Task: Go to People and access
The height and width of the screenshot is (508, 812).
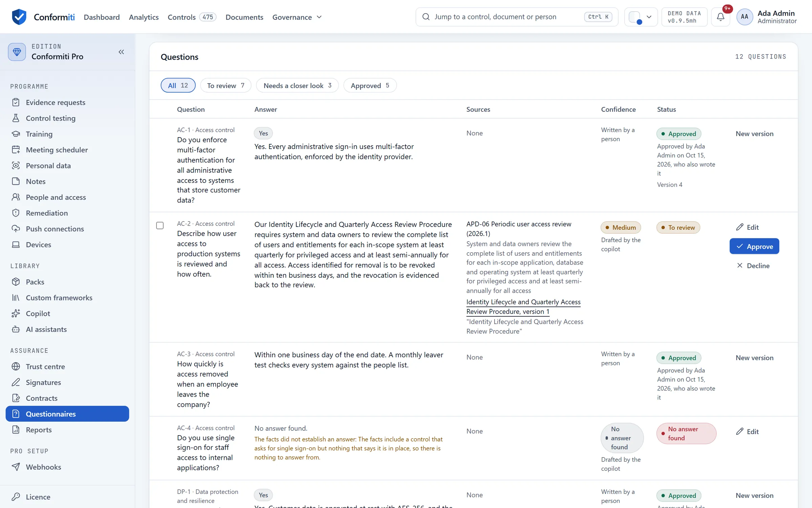Action: [x=67, y=197]
